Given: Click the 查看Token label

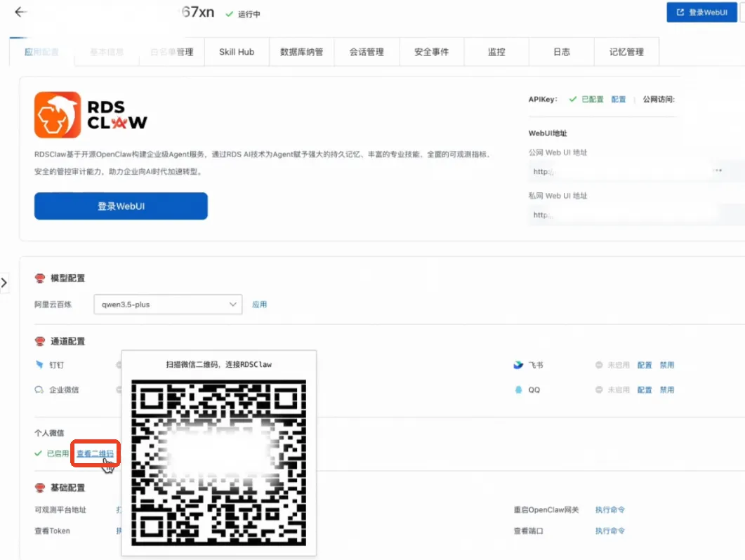Looking at the screenshot, I should click(x=52, y=531).
